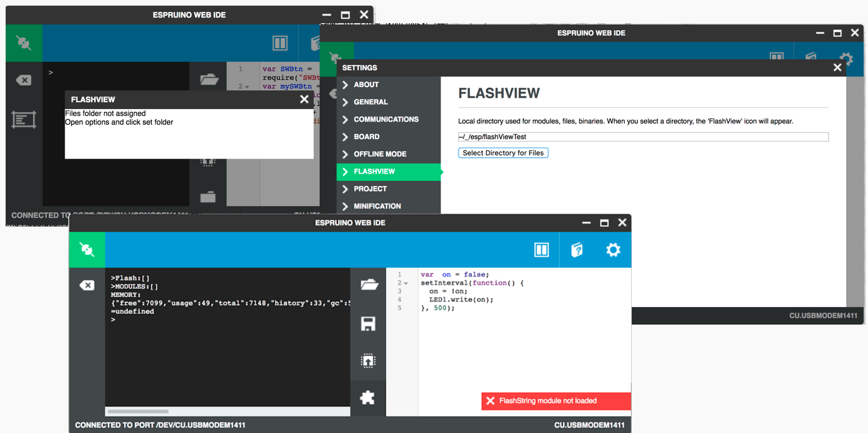The width and height of the screenshot is (868, 433).
Task: Open the BOARD settings section
Action: tap(389, 137)
